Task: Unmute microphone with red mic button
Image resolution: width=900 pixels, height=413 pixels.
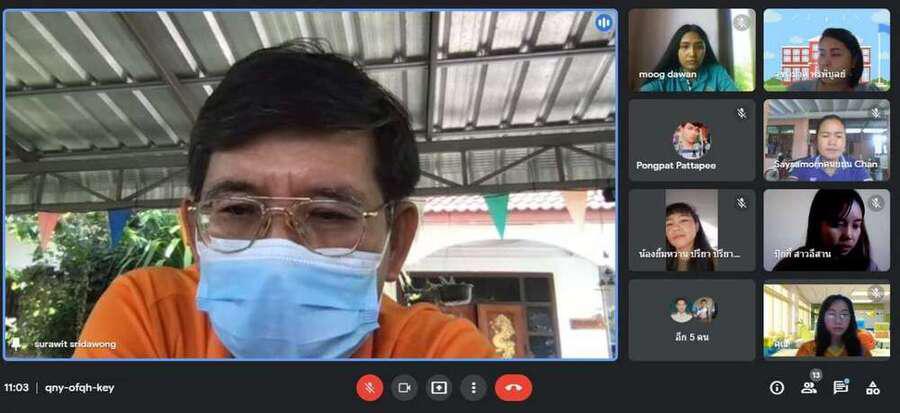Action: (370, 387)
